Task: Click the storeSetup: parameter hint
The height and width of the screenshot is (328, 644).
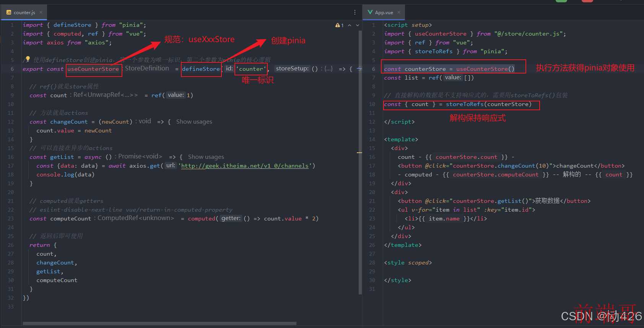Action: [292, 69]
